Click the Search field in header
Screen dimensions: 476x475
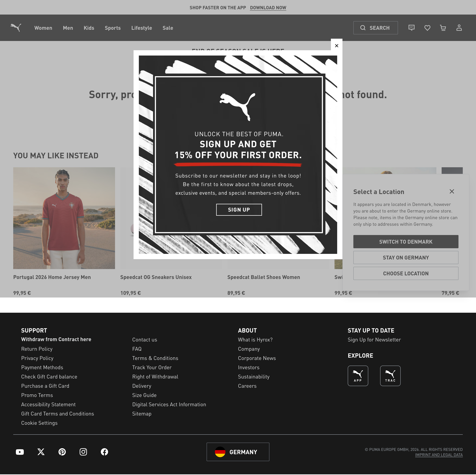376,28
